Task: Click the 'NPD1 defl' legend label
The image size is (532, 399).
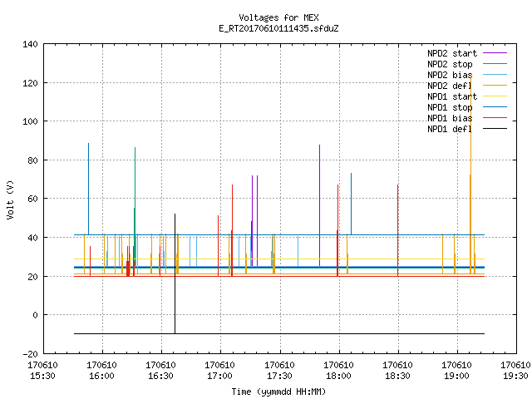Action: click(x=450, y=129)
